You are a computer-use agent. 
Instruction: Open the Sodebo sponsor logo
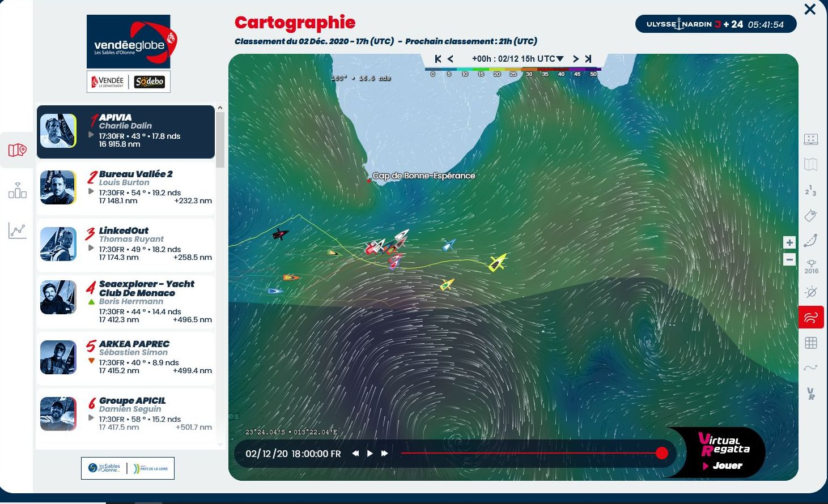(x=150, y=82)
